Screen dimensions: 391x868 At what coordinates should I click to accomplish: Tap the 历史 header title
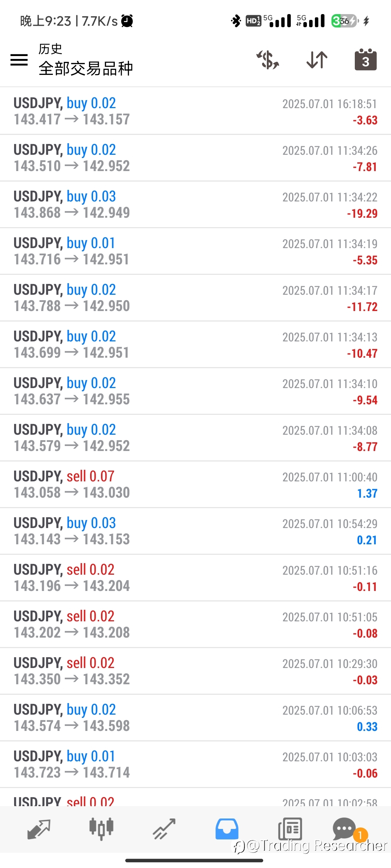click(50, 49)
